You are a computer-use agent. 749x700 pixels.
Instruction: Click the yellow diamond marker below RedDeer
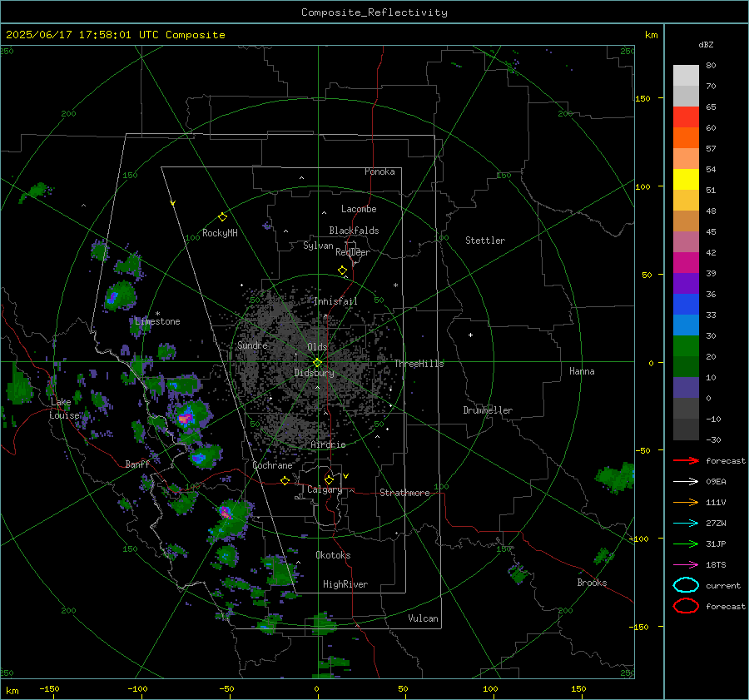pyautogui.click(x=342, y=271)
